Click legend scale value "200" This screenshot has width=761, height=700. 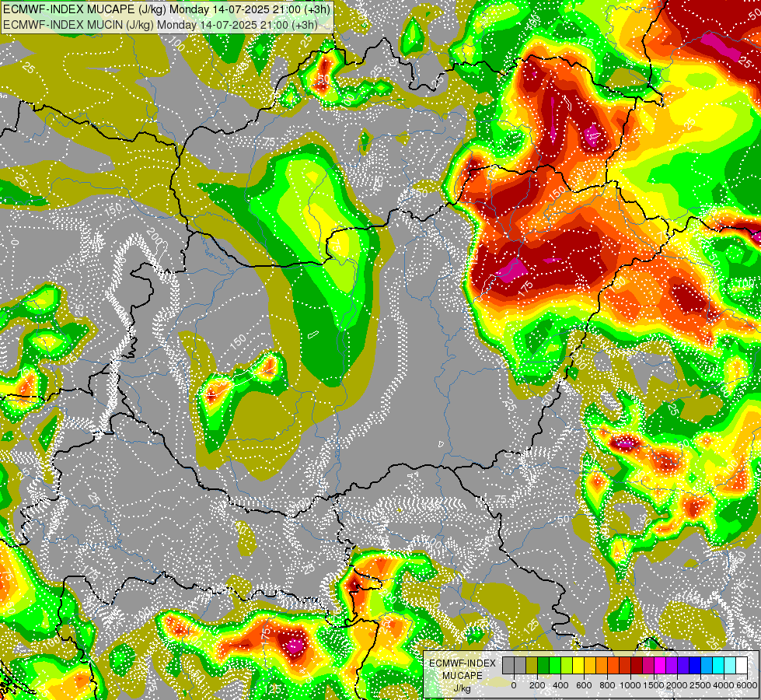pyautogui.click(x=537, y=685)
